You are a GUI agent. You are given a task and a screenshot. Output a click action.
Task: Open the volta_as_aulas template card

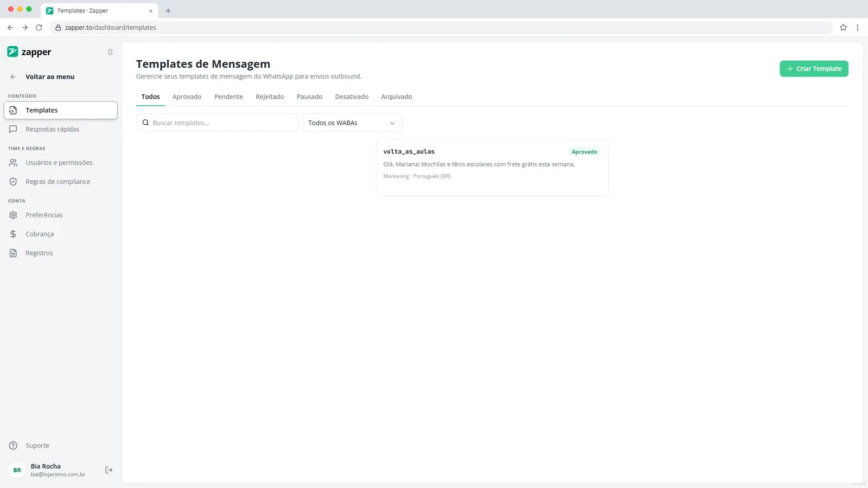click(x=492, y=168)
